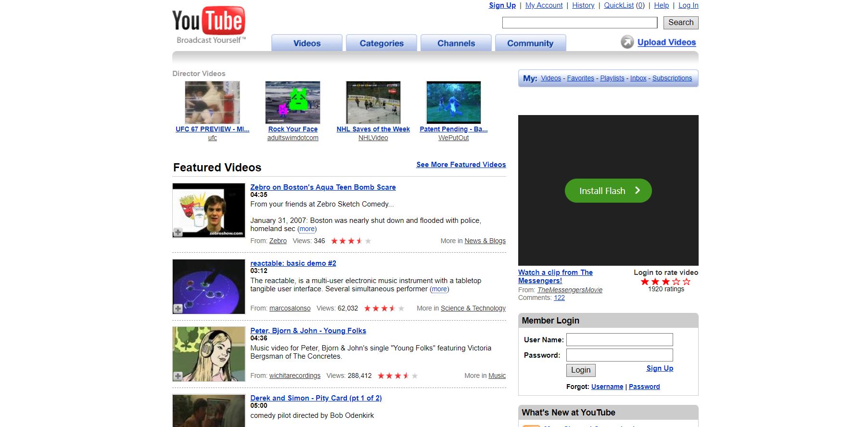Open the News & Blogs category link
Viewport: 868px width, 427px height.
pyautogui.click(x=485, y=241)
